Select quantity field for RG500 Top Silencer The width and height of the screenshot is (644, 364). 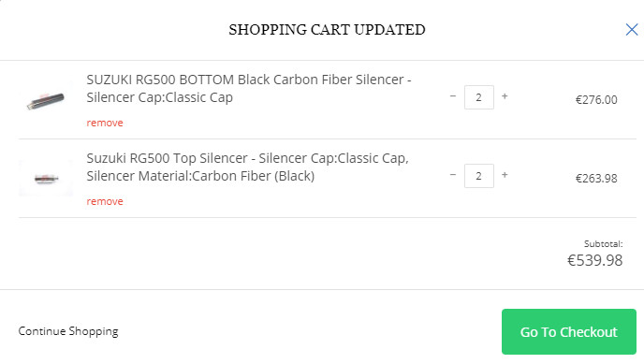pyautogui.click(x=479, y=176)
